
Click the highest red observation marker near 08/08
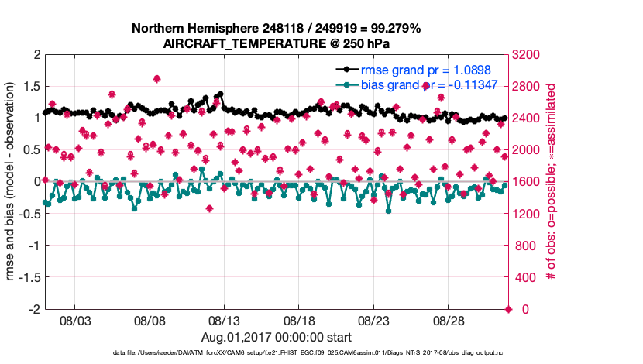pyautogui.click(x=156, y=79)
